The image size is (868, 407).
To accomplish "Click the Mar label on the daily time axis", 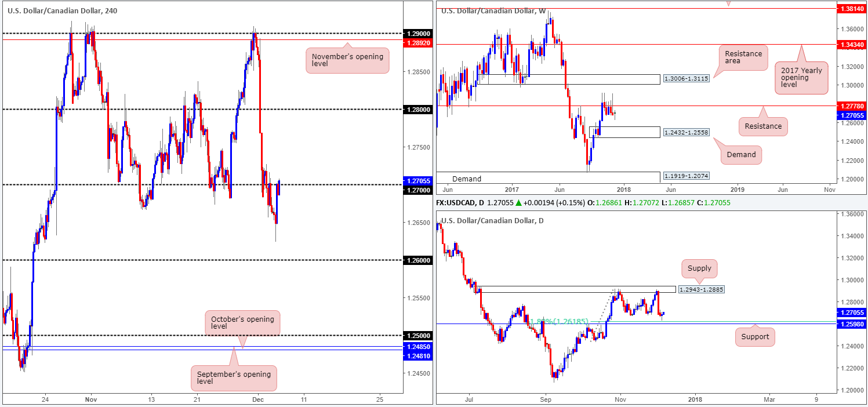I will [769, 399].
